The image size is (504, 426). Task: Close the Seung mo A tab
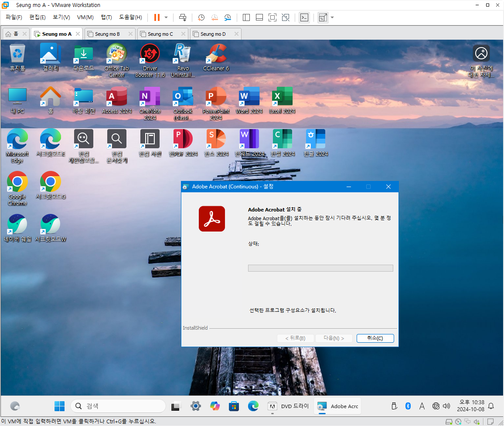coord(78,34)
